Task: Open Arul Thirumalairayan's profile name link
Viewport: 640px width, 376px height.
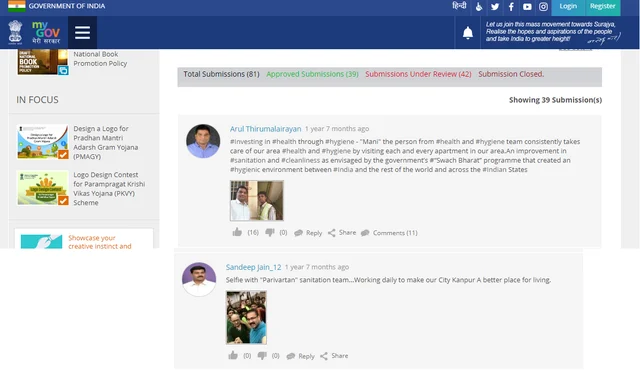Action: [x=265, y=129]
